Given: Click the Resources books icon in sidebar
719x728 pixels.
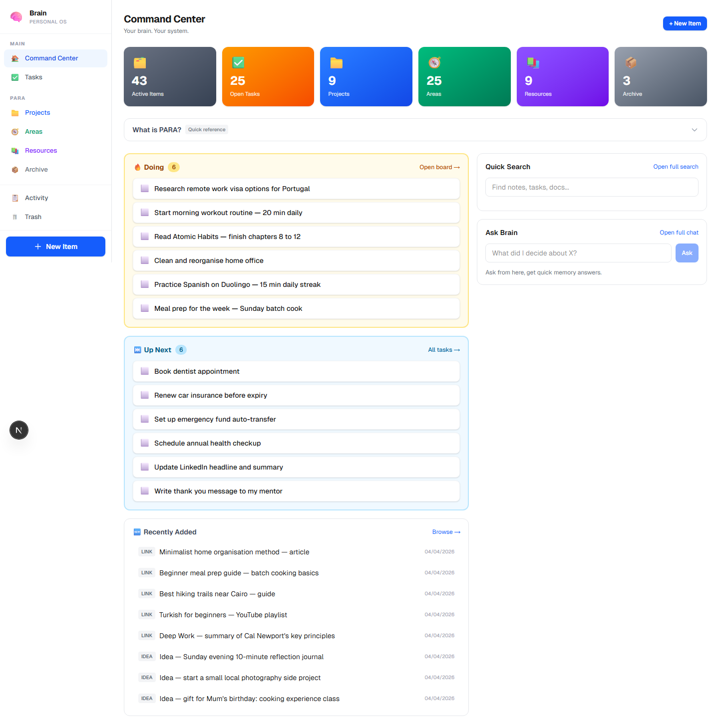Looking at the screenshot, I should point(15,150).
